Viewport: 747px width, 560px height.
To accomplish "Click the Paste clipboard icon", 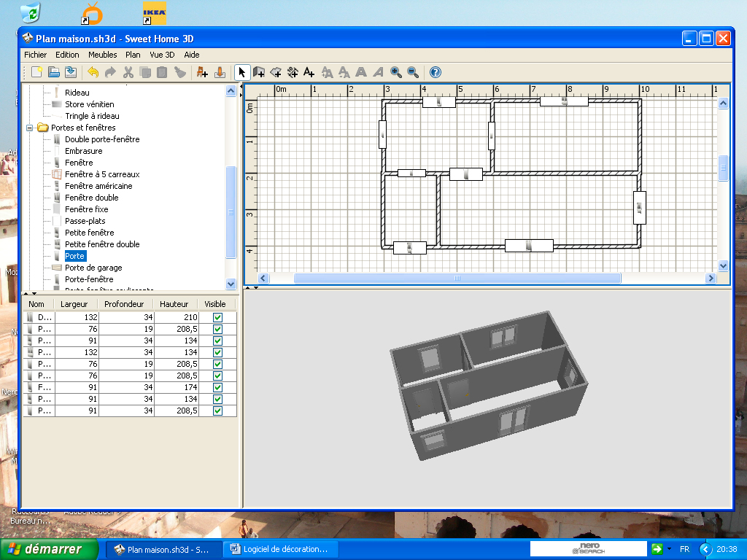I will click(x=162, y=72).
